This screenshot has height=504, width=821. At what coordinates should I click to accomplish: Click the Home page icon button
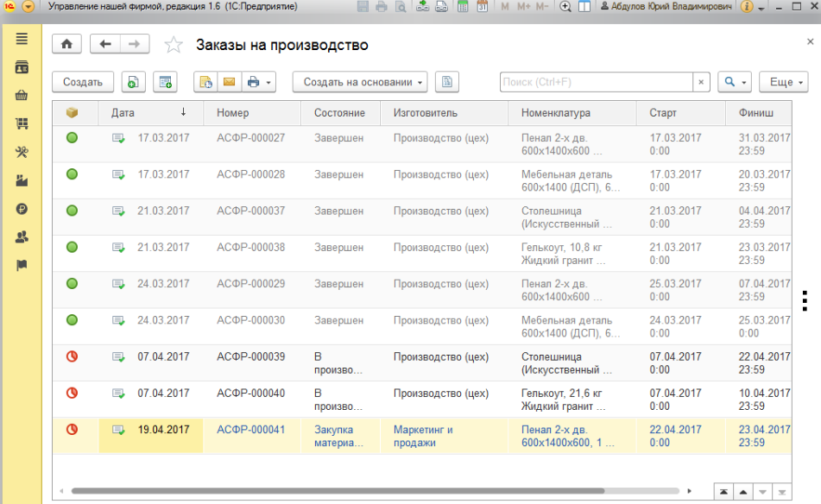67,45
